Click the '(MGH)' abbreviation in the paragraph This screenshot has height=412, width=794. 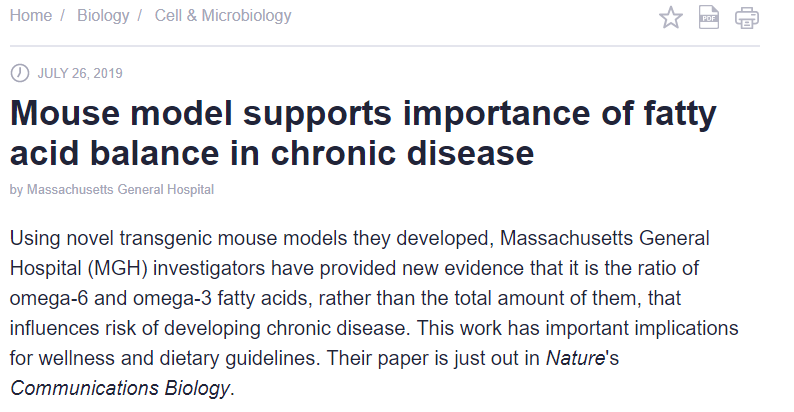pyautogui.click(x=117, y=268)
